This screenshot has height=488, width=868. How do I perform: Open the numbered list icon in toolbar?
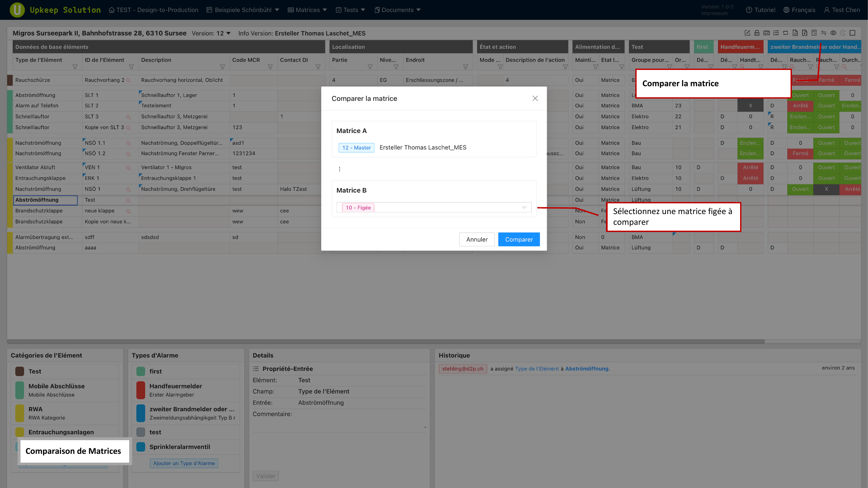(x=776, y=33)
